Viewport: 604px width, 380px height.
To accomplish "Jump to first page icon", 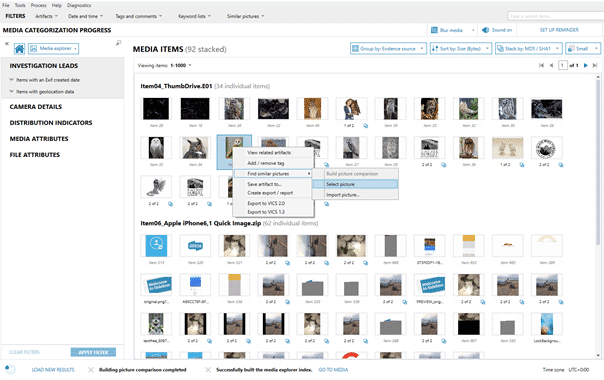I will tap(541, 66).
